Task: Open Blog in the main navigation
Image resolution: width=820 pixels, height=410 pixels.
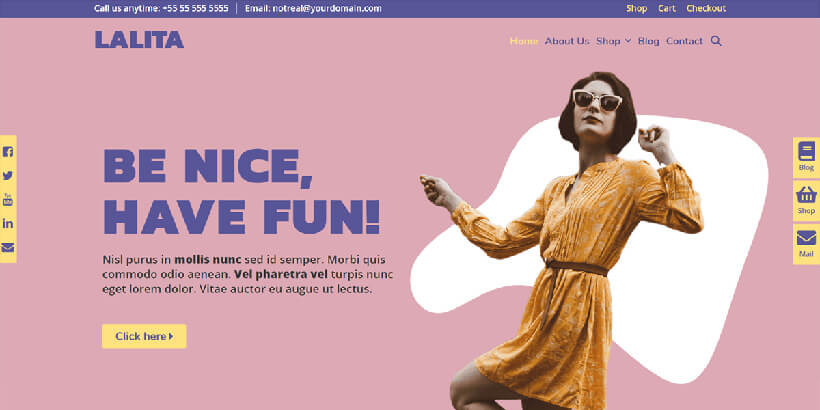Action: click(649, 41)
